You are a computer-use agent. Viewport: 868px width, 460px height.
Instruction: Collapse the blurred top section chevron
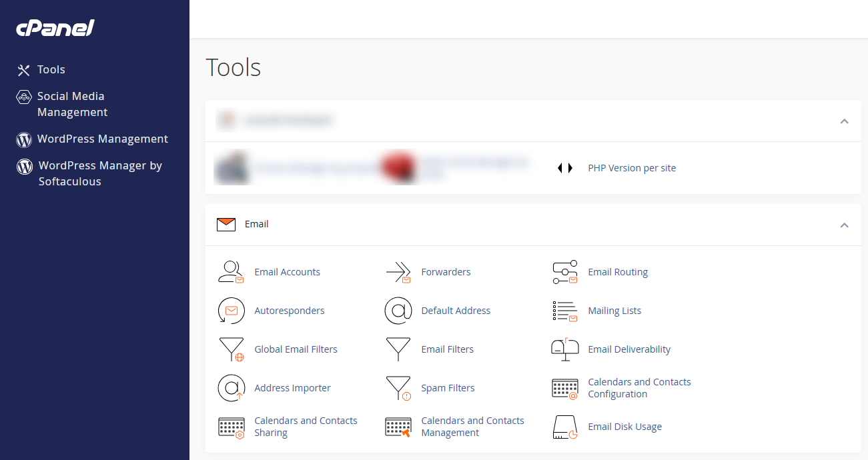point(844,121)
